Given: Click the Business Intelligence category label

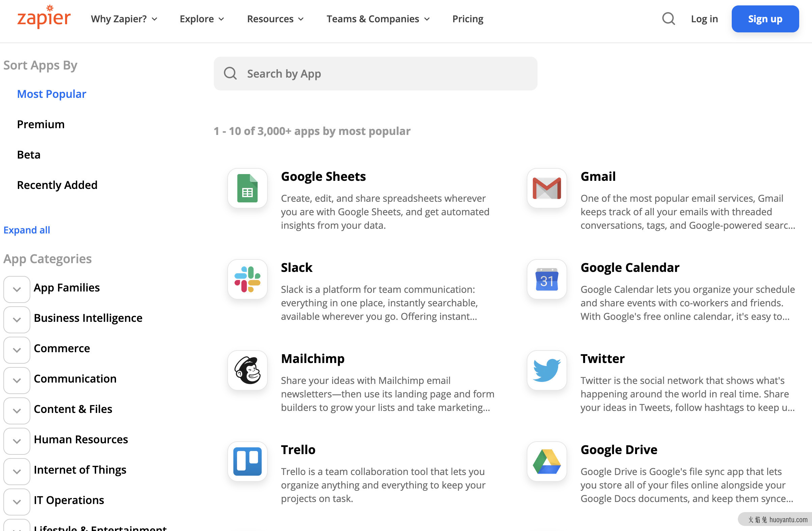Looking at the screenshot, I should [88, 318].
